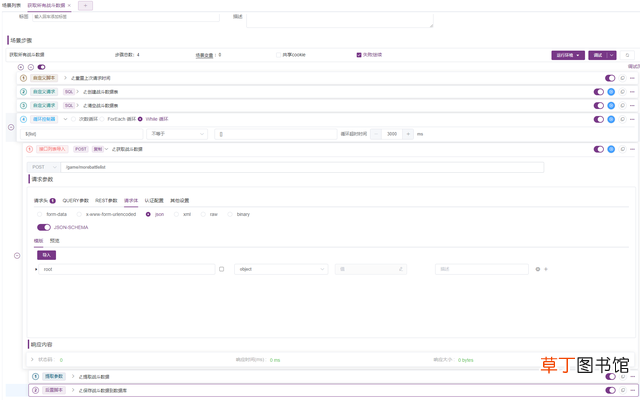Switch to the 场景列表 tab

pos(11,6)
